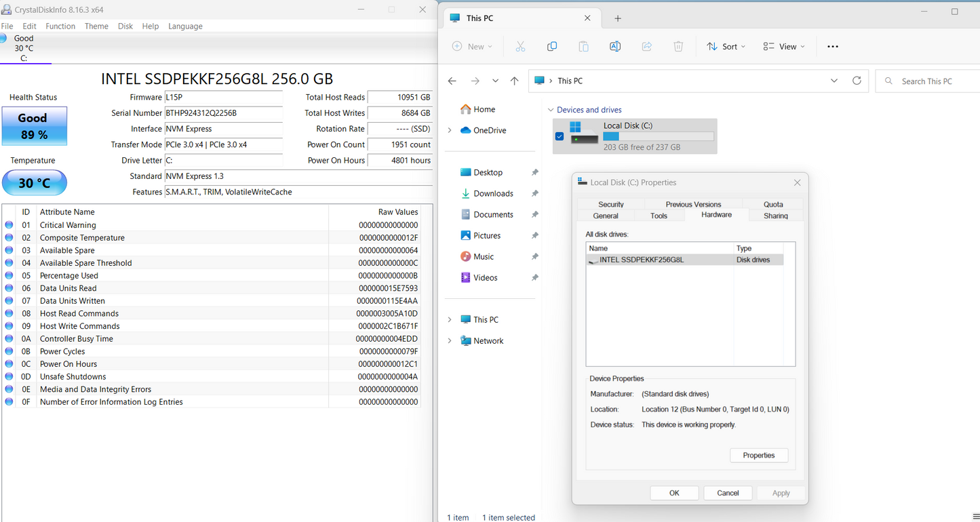Switch to the Security tab

click(x=611, y=204)
